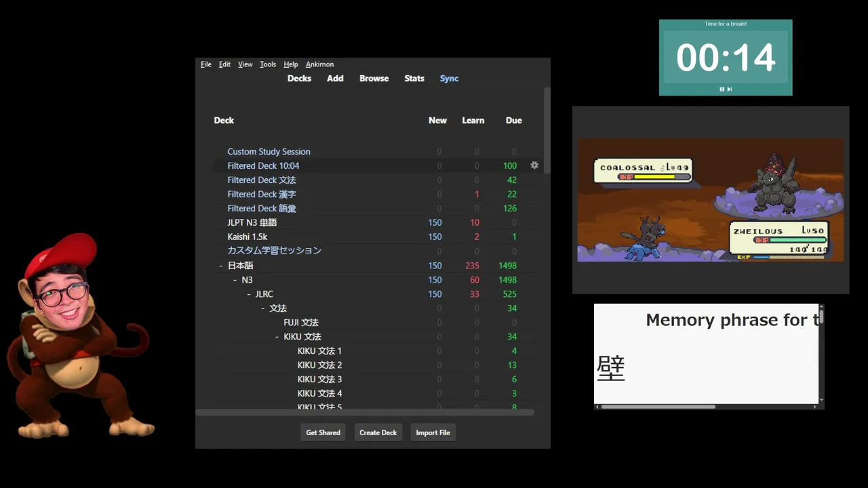Select the N3 deck name

(247, 280)
